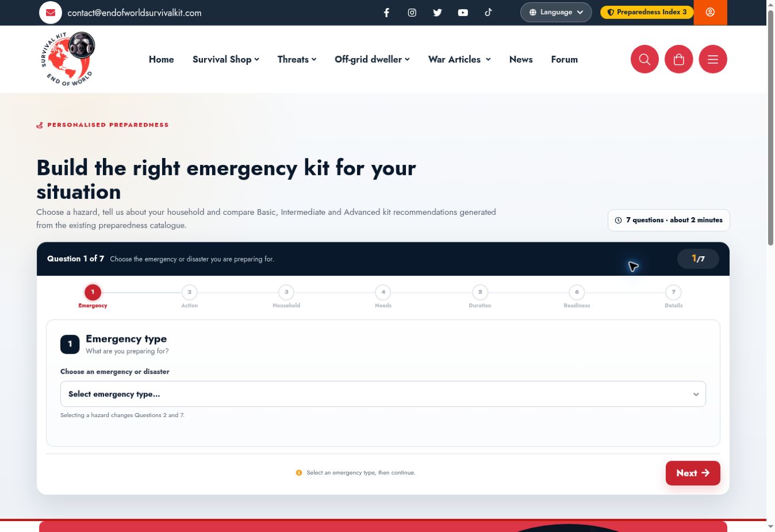
Task: Open the Twitter social icon
Action: tap(438, 13)
